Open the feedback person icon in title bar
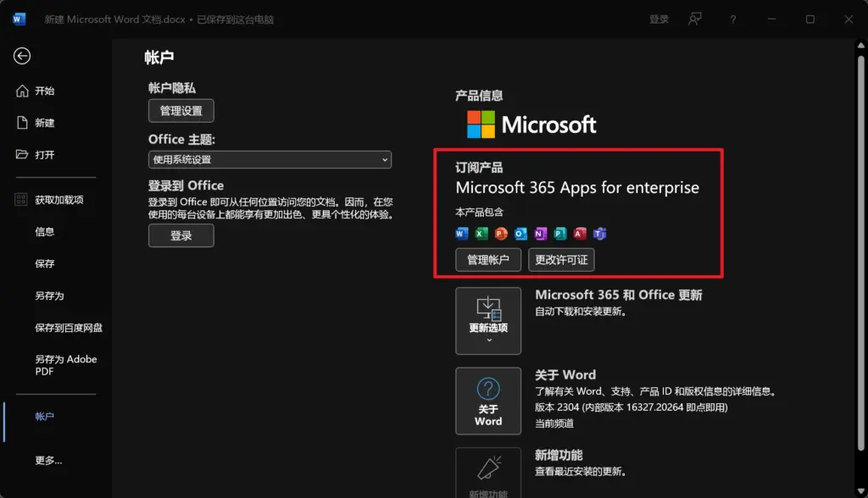 695,19
